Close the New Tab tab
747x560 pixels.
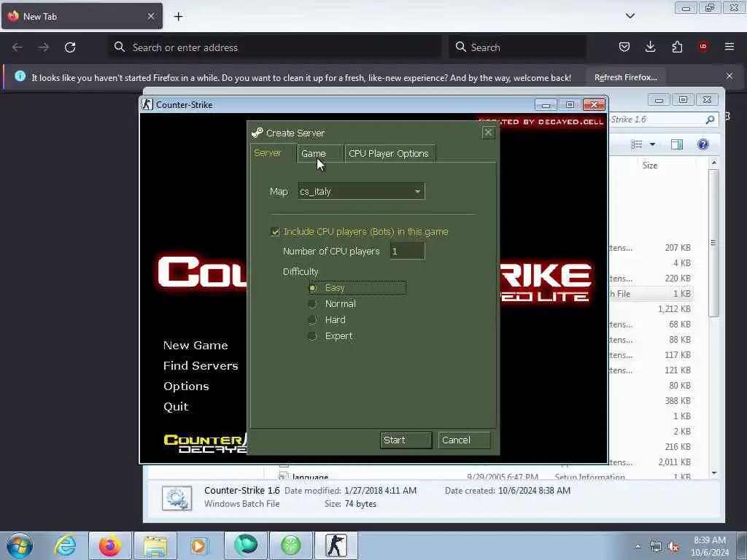coord(150,16)
